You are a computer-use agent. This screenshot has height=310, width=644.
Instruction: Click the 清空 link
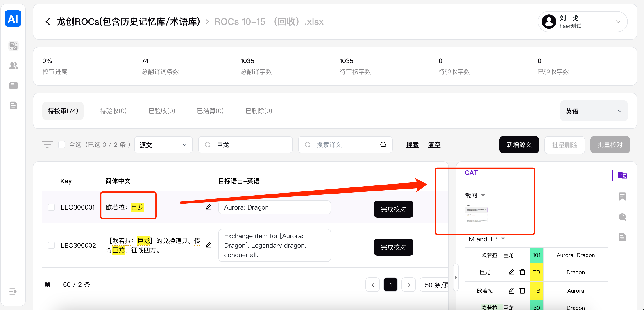434,145
